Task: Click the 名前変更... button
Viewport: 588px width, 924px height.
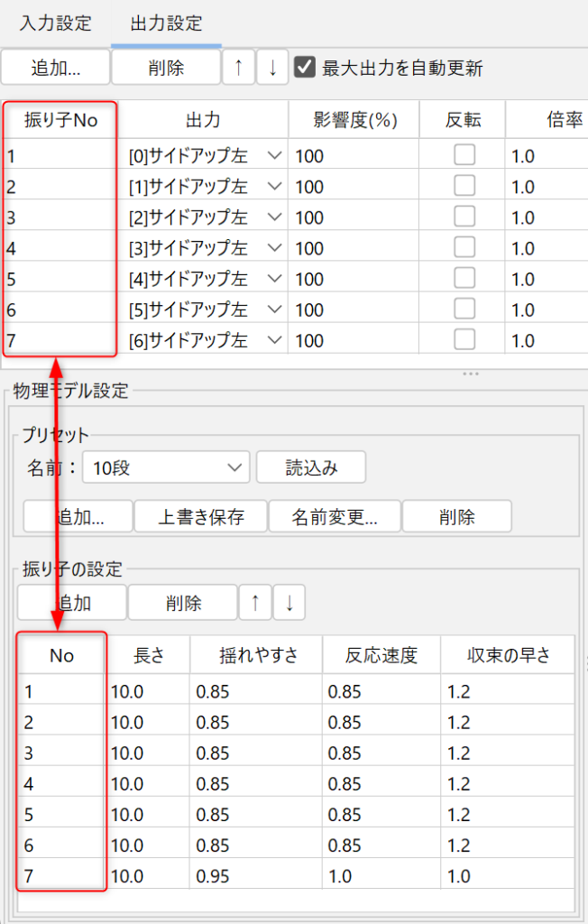Action: point(335,517)
